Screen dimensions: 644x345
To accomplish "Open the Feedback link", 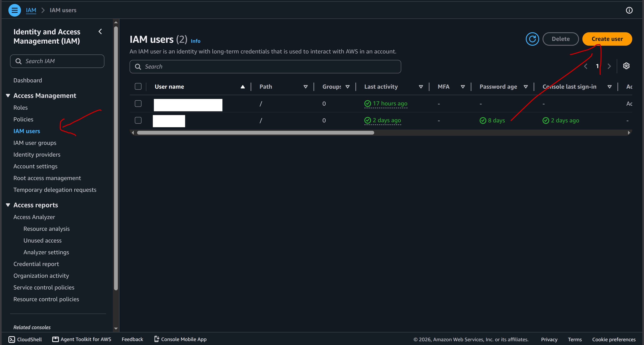I will click(x=132, y=339).
